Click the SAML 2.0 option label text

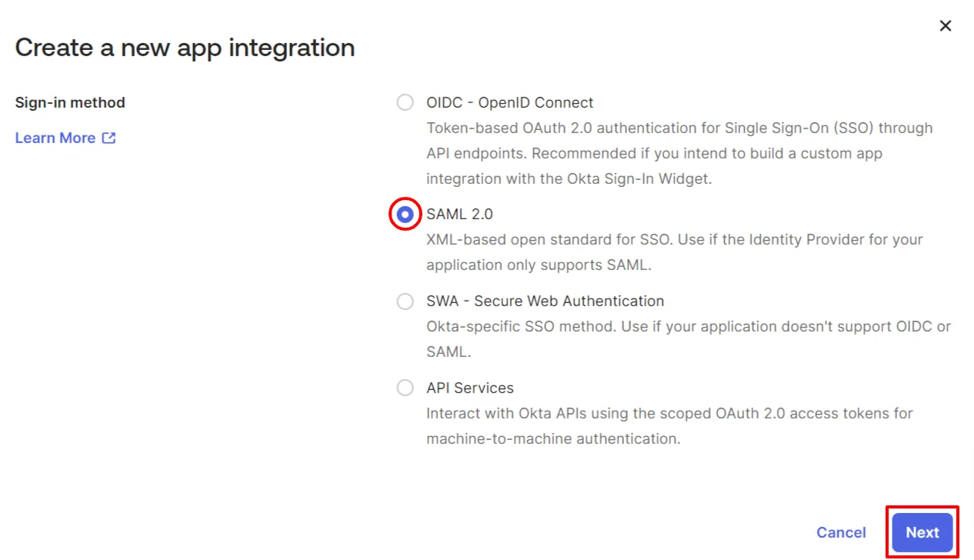point(459,214)
